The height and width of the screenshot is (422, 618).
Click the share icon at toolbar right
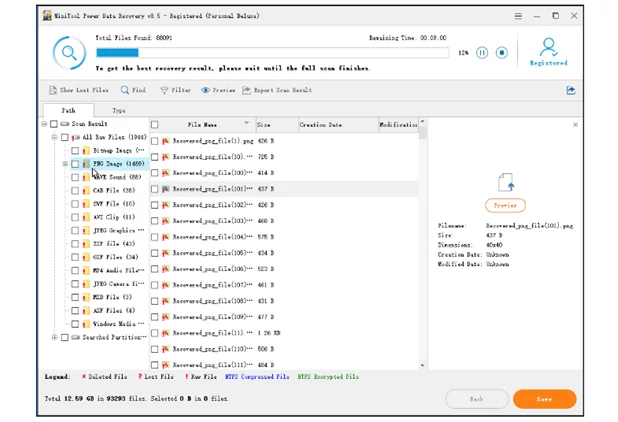click(571, 90)
